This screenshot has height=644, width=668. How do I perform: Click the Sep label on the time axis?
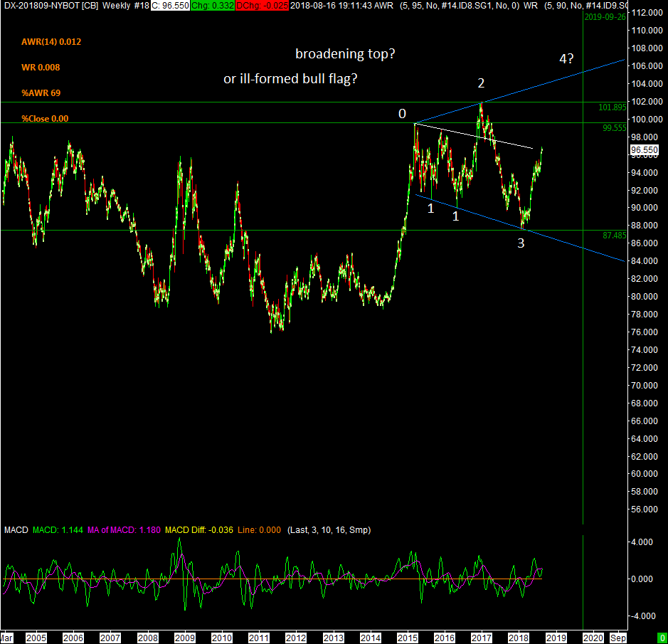click(x=618, y=638)
